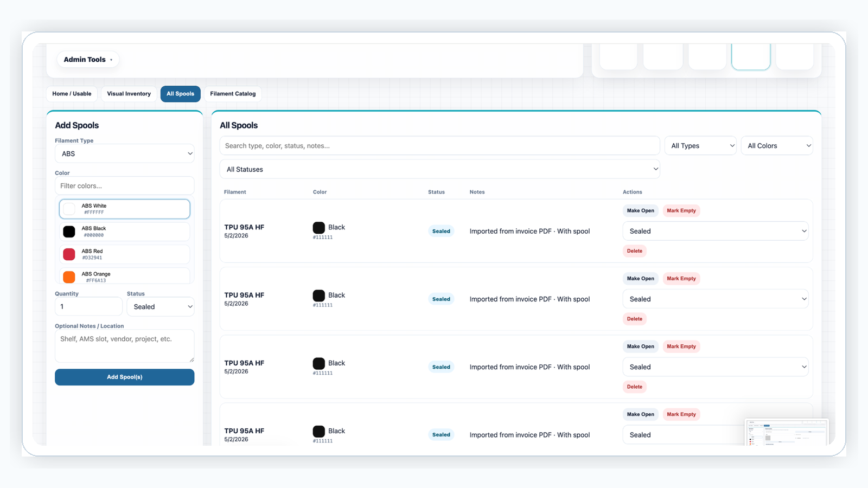Click the first row's TPU 95A HF name
Screen dimensions: 868x488
pos(244,227)
